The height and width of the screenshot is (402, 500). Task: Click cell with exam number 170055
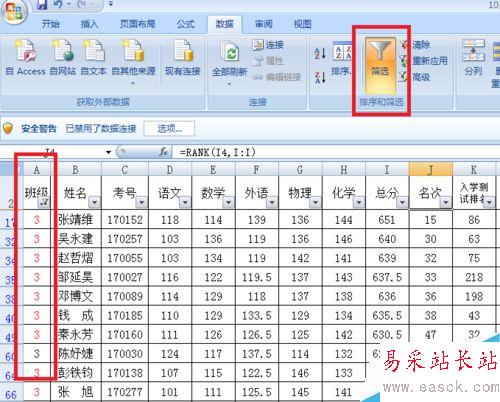125,258
